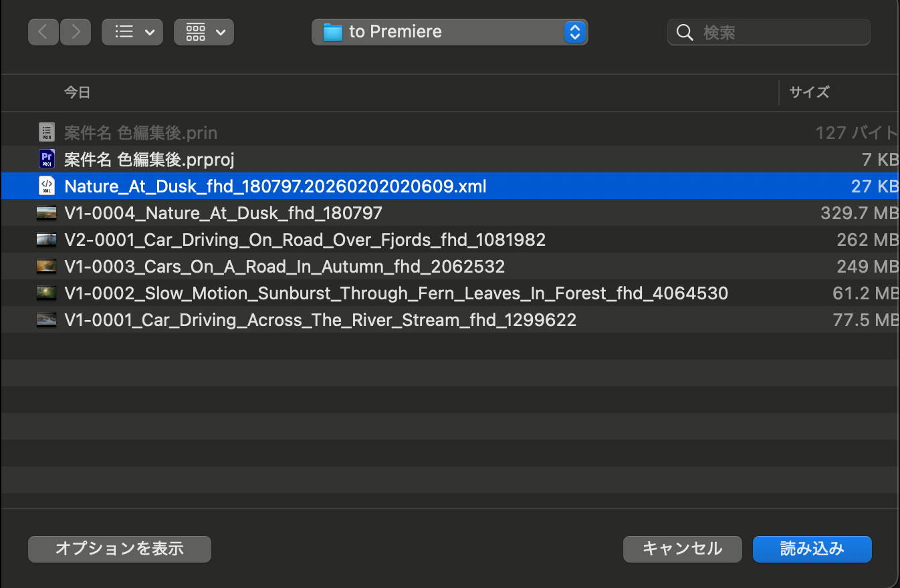Sort by the サイズ column header

[809, 92]
